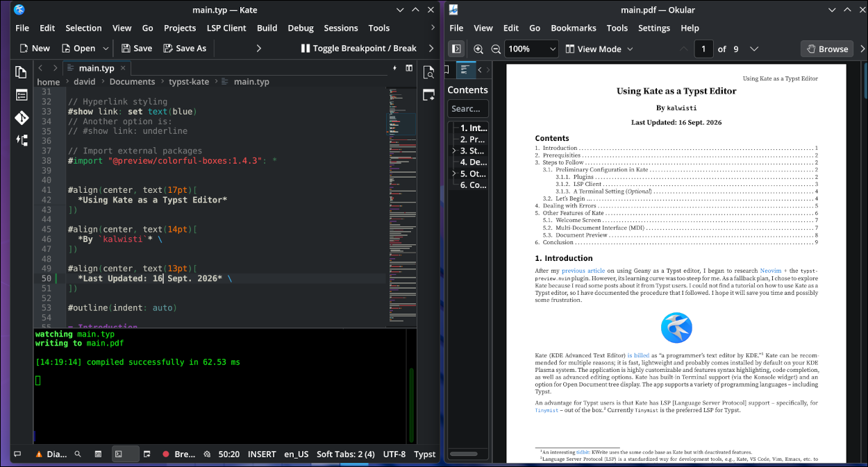Click the Diagnostics warning item in Kate's status bar
The width and height of the screenshot is (868, 467).
(51, 455)
